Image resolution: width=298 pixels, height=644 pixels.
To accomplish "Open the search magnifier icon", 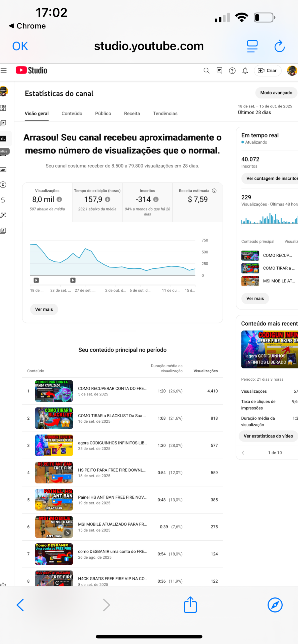I will point(206,71).
